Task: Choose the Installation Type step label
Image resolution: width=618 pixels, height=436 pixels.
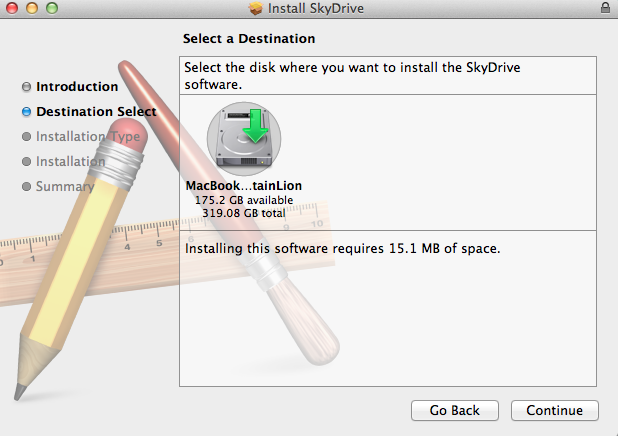Action: tap(88, 137)
